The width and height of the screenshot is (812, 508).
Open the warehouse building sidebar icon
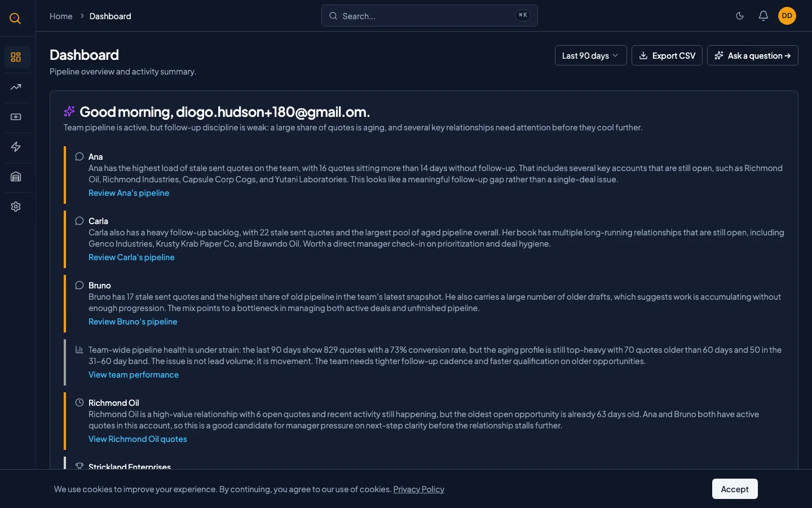point(16,177)
